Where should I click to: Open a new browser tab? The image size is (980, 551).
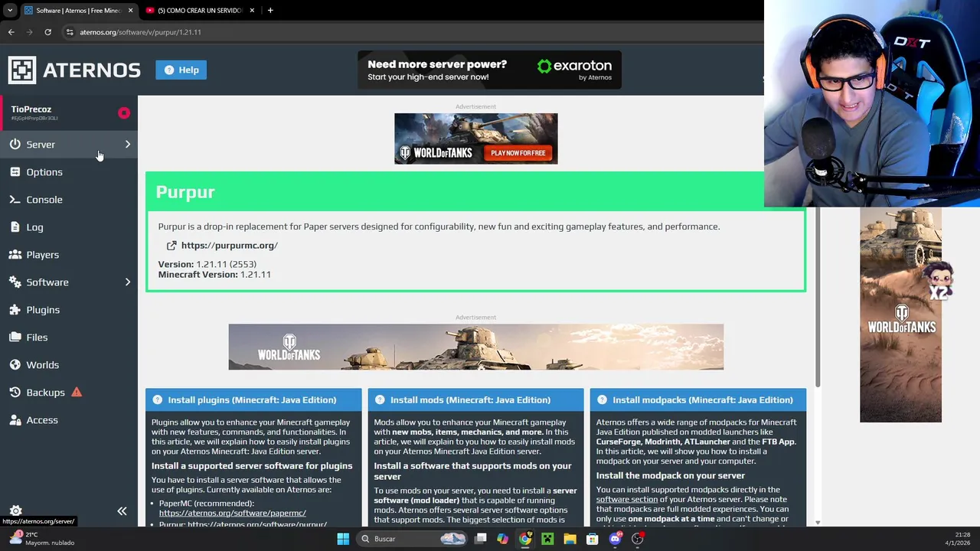[x=270, y=11]
